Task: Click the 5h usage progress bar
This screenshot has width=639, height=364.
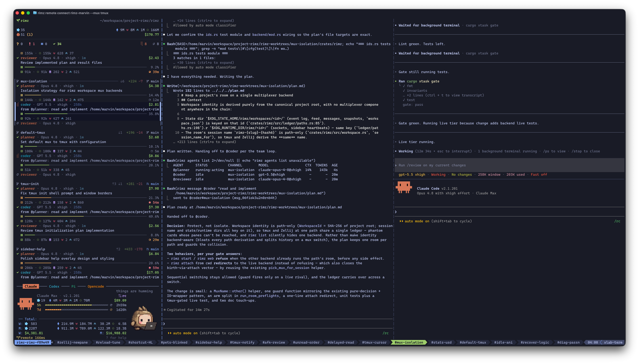Action: [x=77, y=305]
